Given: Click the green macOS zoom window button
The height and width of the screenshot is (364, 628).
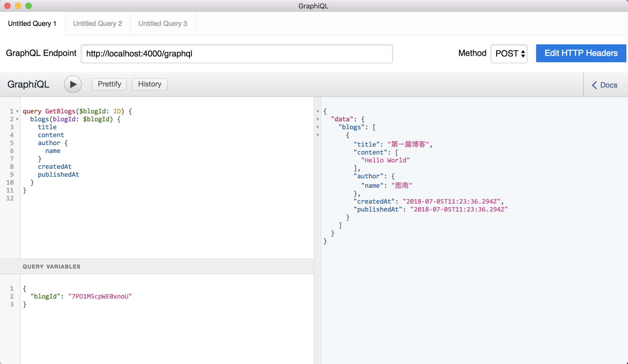Looking at the screenshot, I should [x=29, y=6].
